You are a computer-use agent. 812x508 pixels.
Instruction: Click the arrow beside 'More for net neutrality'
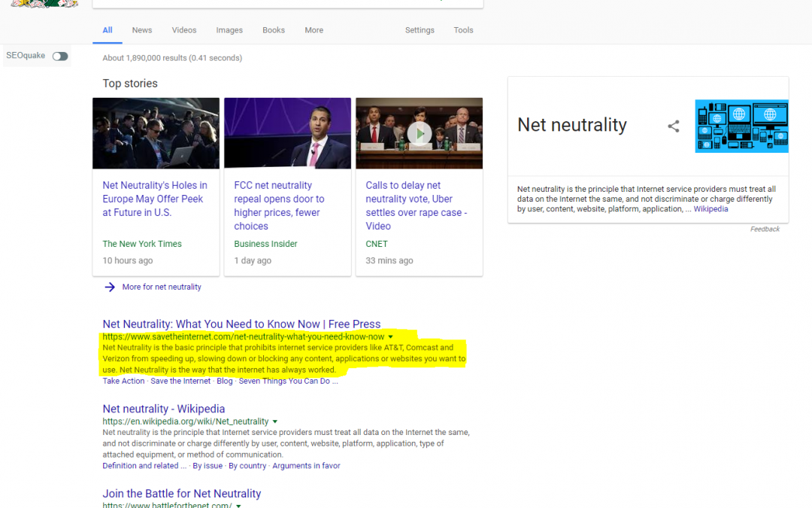point(110,287)
